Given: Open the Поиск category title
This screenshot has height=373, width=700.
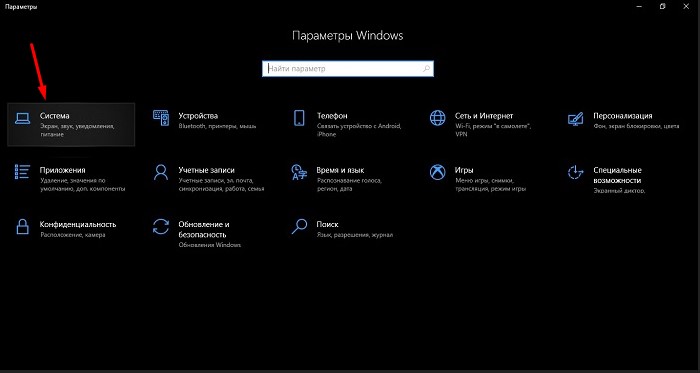Looking at the screenshot, I should tap(328, 224).
